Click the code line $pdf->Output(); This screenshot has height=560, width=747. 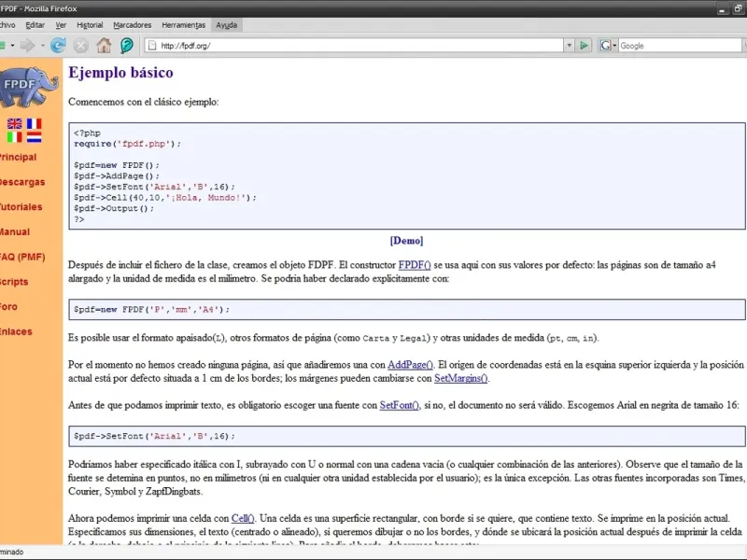114,208
